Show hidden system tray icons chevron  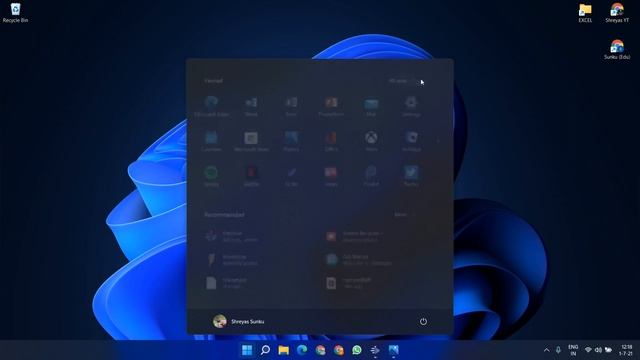(x=547, y=350)
